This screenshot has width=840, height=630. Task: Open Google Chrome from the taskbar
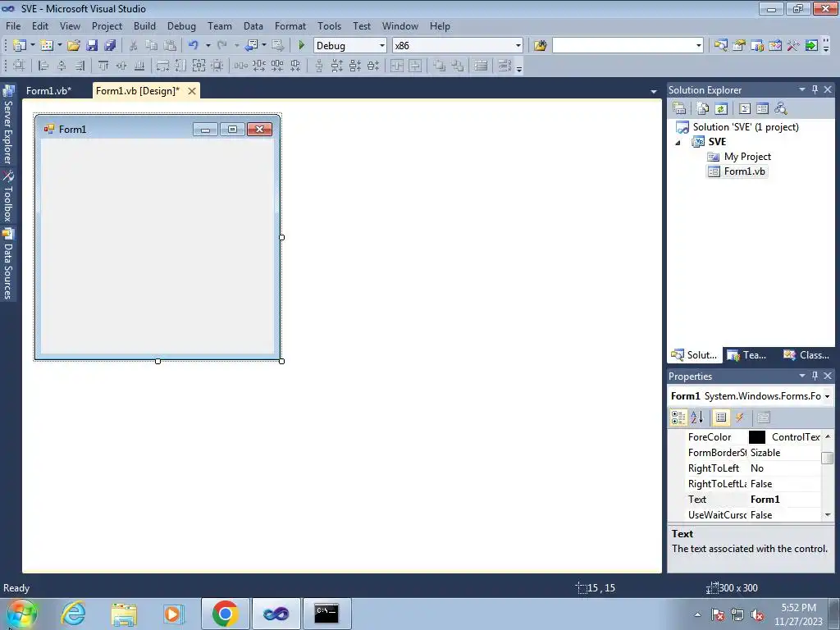coord(225,614)
